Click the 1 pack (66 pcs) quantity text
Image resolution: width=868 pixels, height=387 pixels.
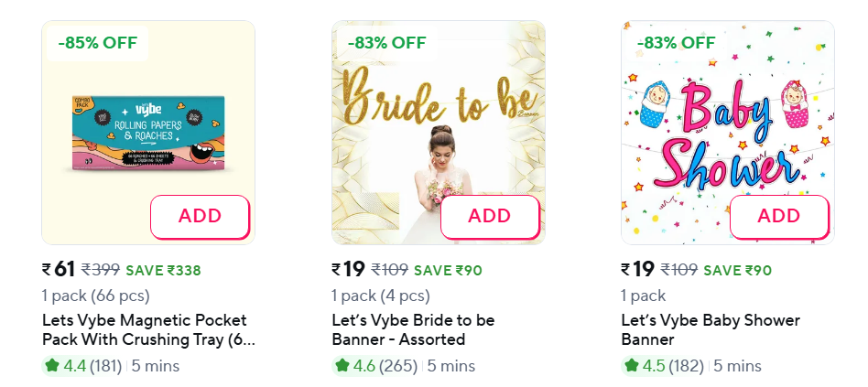pos(95,296)
